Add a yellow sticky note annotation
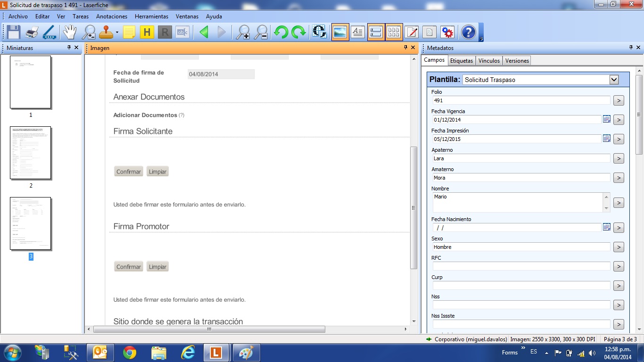This screenshot has width=644, height=362. pyautogui.click(x=129, y=32)
